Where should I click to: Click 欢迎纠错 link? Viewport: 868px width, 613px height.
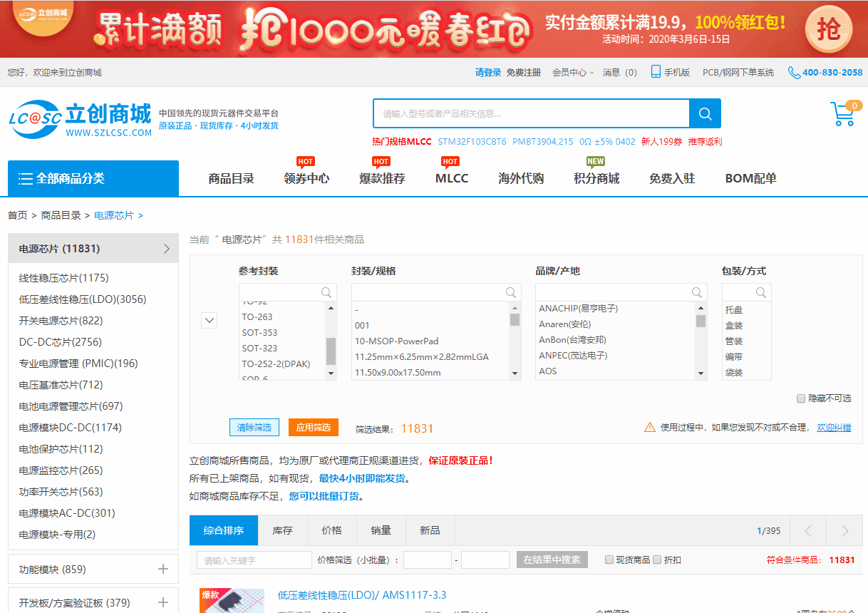pyautogui.click(x=834, y=427)
